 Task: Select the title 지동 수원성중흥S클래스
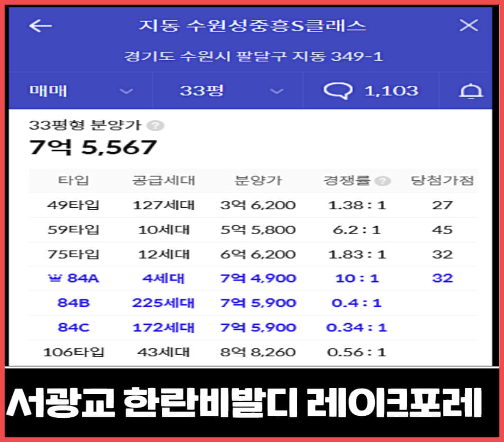(x=253, y=26)
